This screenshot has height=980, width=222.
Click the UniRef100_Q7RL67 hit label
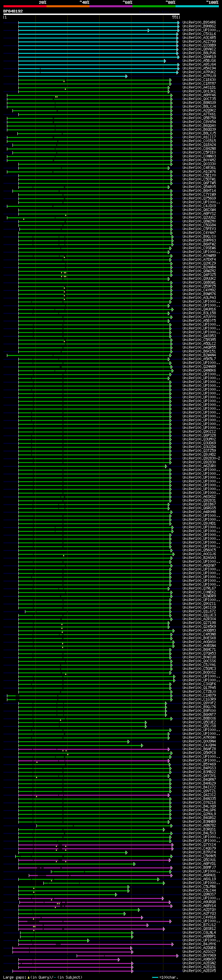click(199, 588)
